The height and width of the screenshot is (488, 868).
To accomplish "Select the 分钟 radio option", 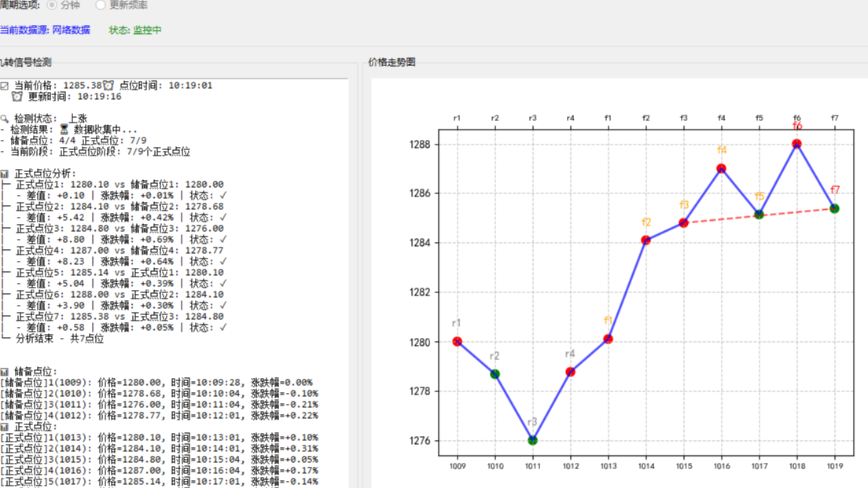I will click(64, 5).
